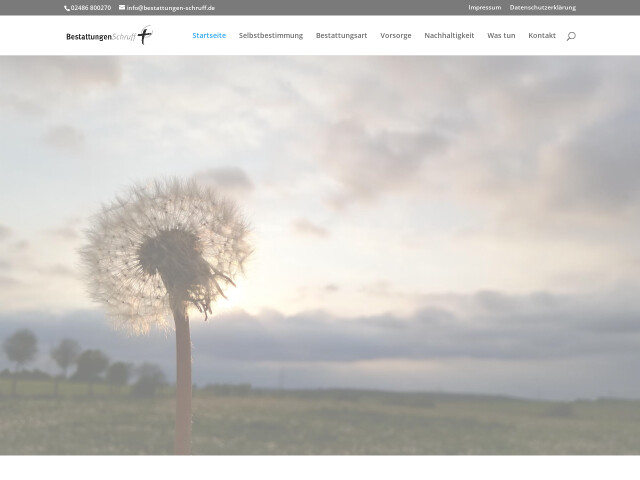The width and height of the screenshot is (640, 480).
Task: Open the Nachhaltigkeit page
Action: pos(449,36)
